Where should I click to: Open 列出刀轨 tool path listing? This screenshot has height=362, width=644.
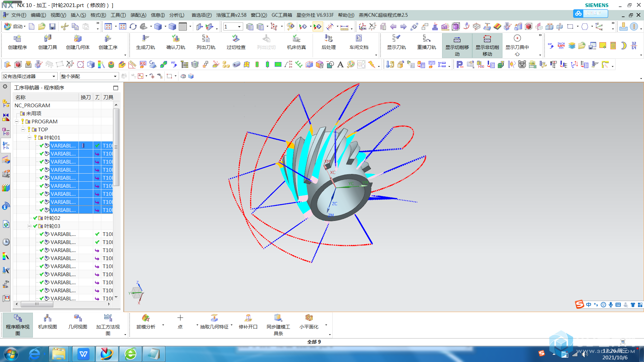click(x=206, y=42)
